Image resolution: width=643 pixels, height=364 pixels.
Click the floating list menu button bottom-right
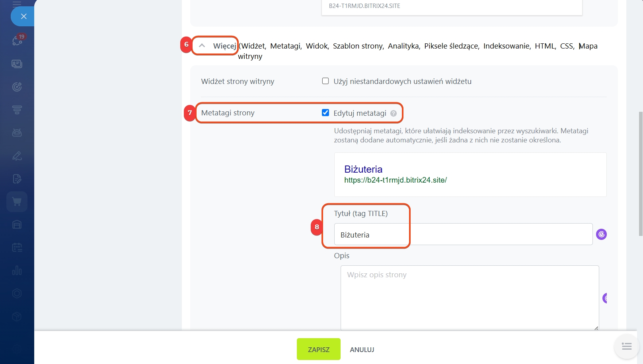[x=626, y=346]
